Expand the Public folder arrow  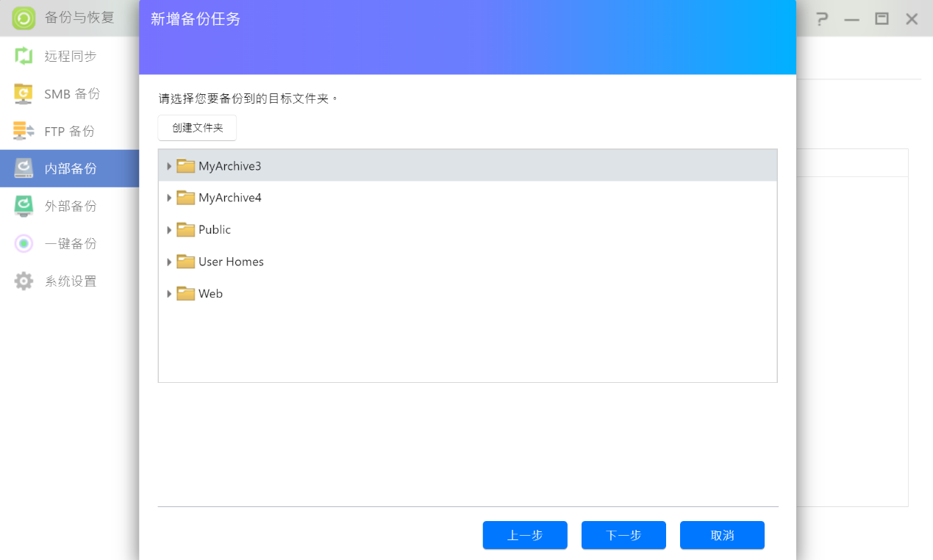point(169,230)
